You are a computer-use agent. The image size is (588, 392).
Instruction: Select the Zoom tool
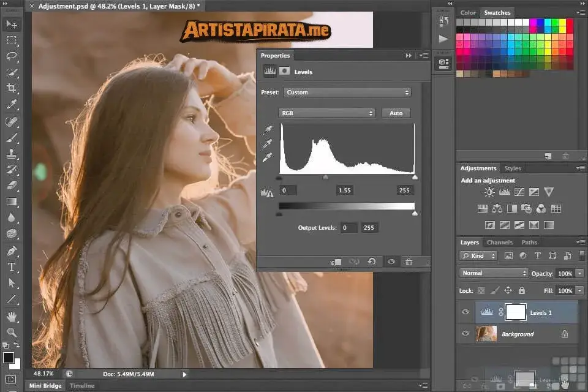[12, 332]
